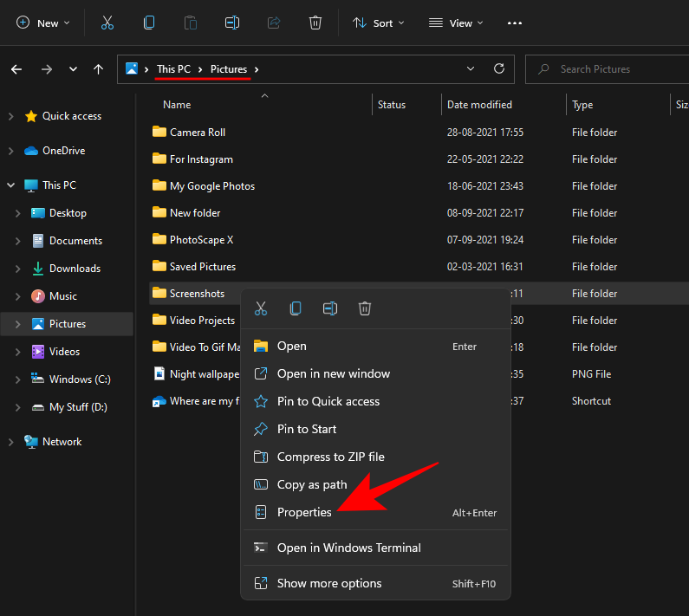This screenshot has height=616, width=689.
Task: Click Delete icon in context menu
Action: pos(365,308)
